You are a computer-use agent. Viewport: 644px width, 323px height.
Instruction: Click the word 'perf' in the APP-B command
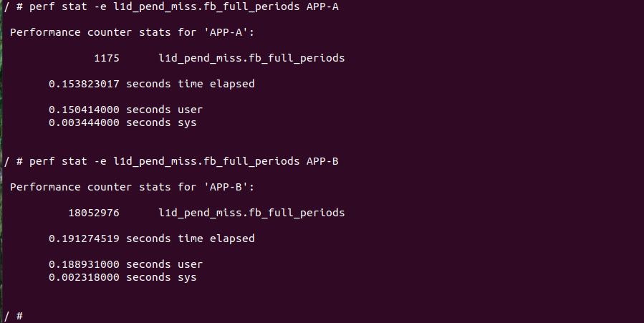tap(41, 161)
